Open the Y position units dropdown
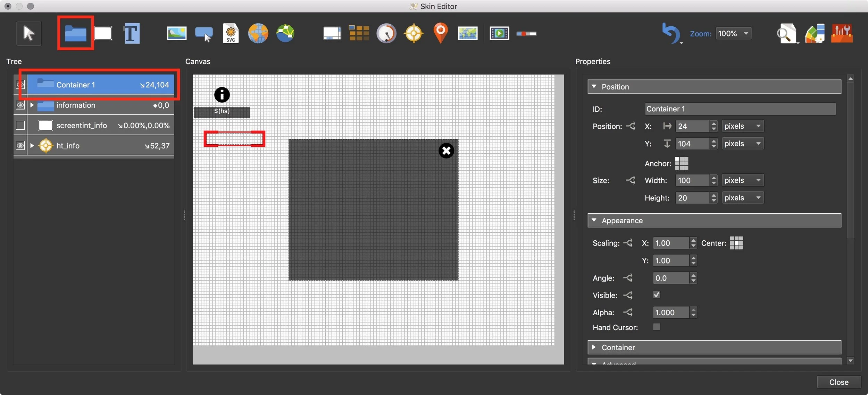The height and width of the screenshot is (395, 868). coord(743,144)
